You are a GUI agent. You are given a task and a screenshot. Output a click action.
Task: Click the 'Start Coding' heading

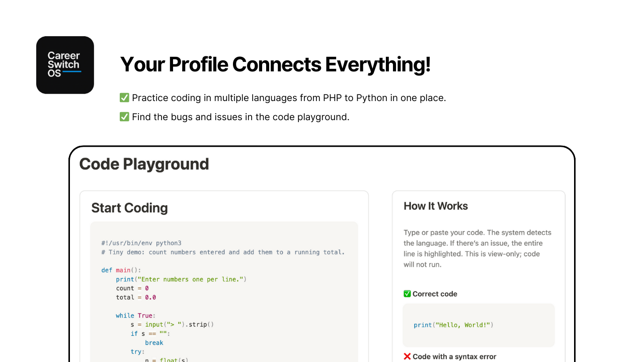click(x=129, y=208)
